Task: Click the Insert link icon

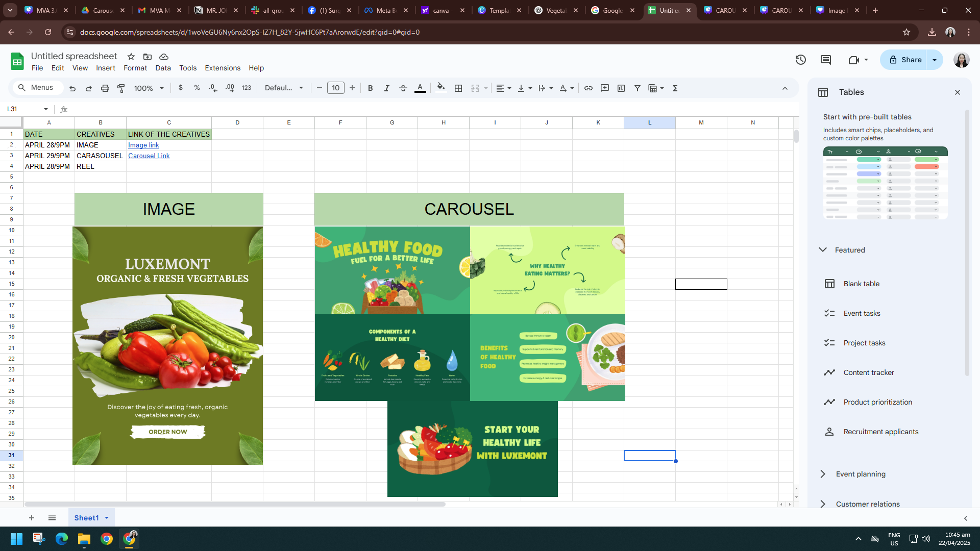Action: point(589,88)
